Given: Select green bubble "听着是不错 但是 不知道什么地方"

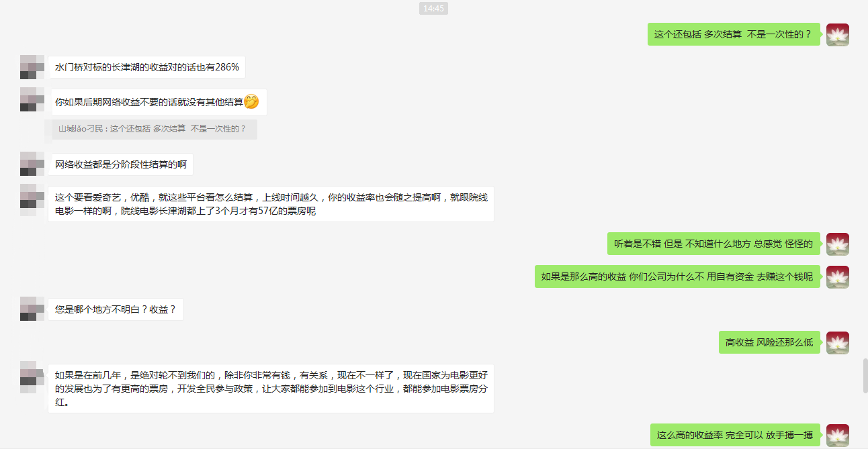Looking at the screenshot, I should [714, 244].
